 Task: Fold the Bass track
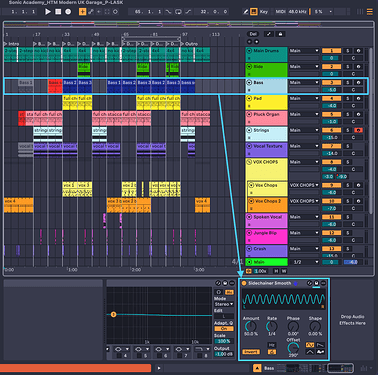(249, 83)
